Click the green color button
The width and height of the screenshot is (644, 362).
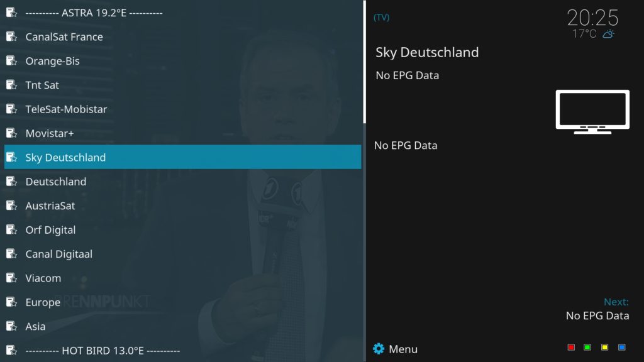point(587,347)
